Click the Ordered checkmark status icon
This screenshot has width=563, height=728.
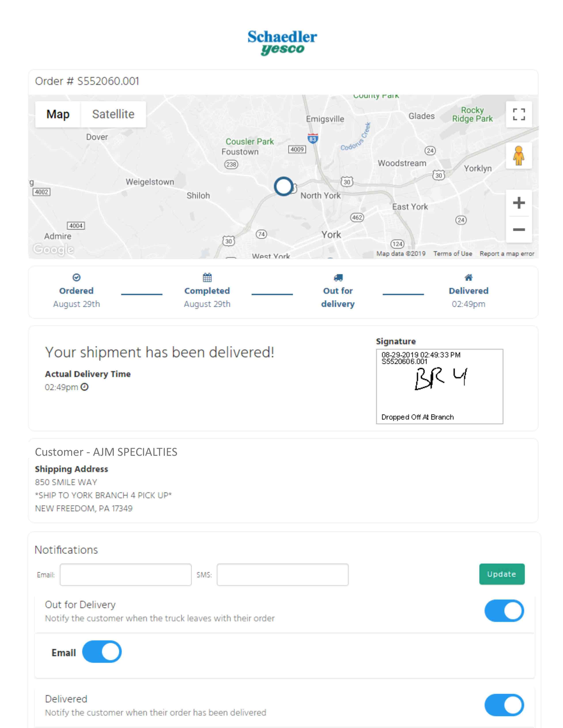click(x=76, y=277)
